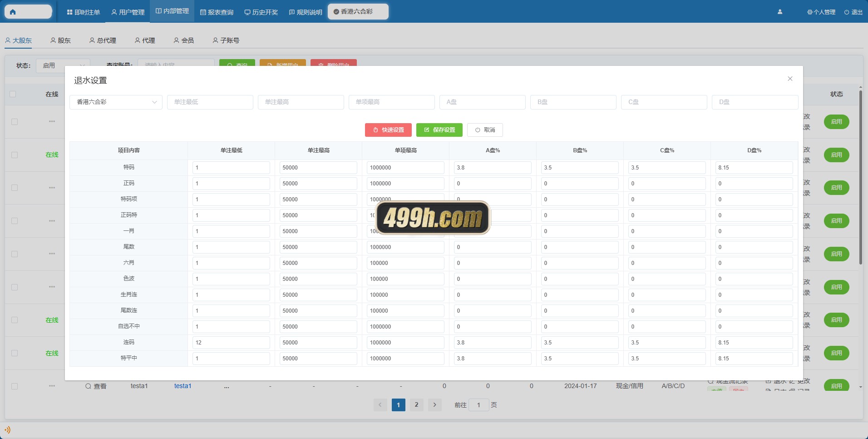Open the 内部管理 menu
868x439 pixels.
[x=172, y=11]
